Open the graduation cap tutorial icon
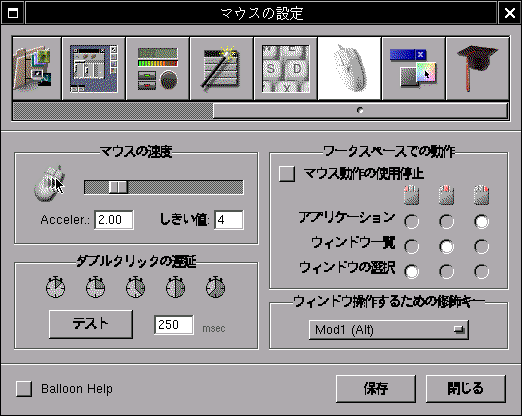The image size is (522, 416). 477,68
